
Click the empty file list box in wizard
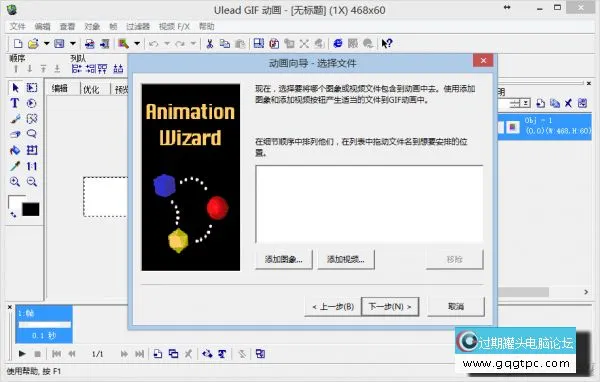click(369, 204)
